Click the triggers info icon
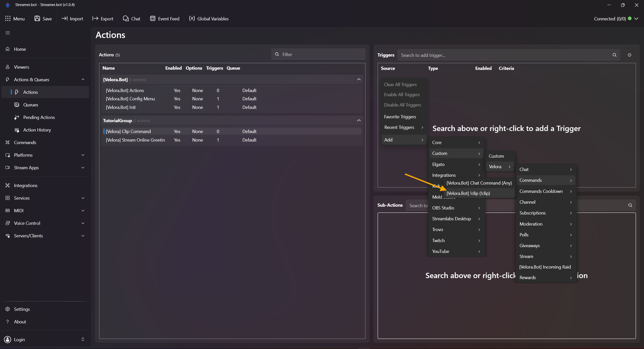The height and width of the screenshot is (349, 644). click(x=629, y=55)
